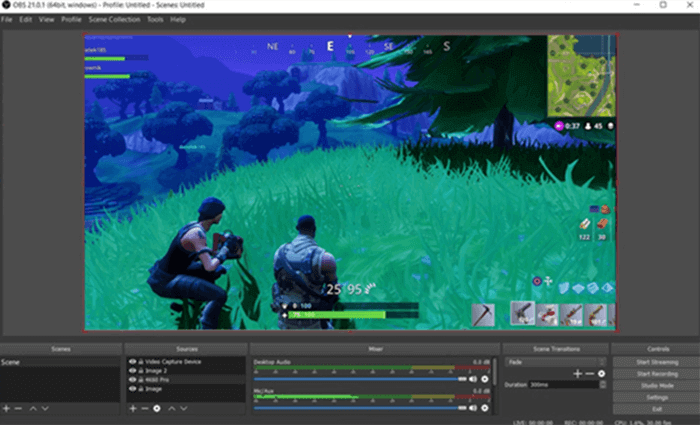Add a new source with plus icon
Screen dimensions: 700x425
(x=132, y=409)
